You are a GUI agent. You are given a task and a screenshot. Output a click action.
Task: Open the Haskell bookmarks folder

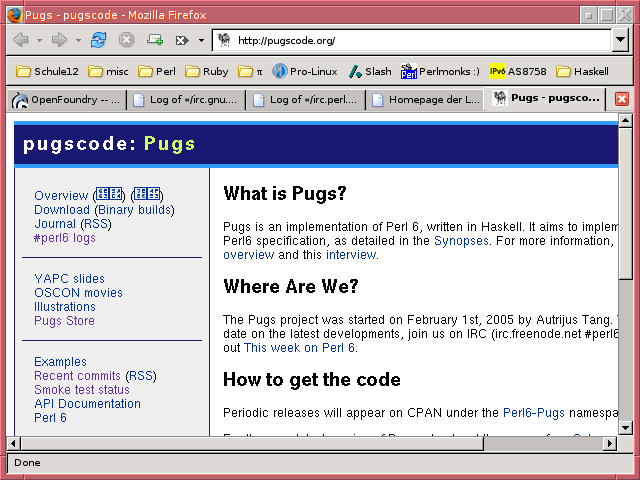[582, 71]
